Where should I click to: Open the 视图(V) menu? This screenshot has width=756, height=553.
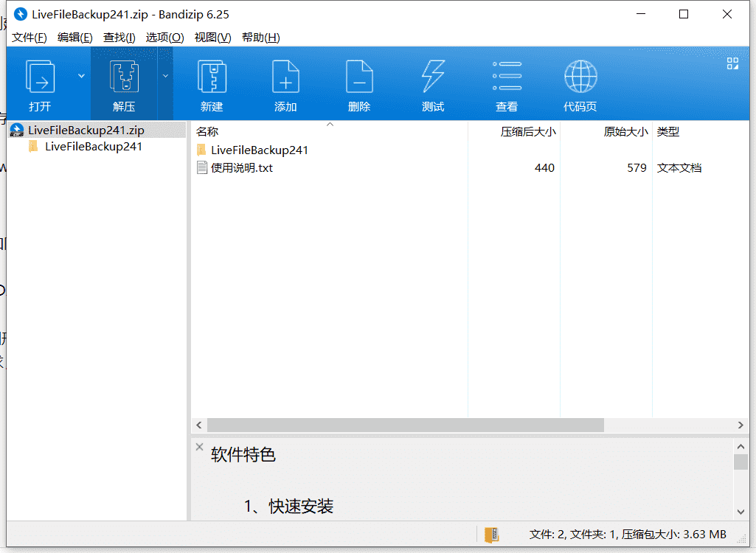point(212,38)
